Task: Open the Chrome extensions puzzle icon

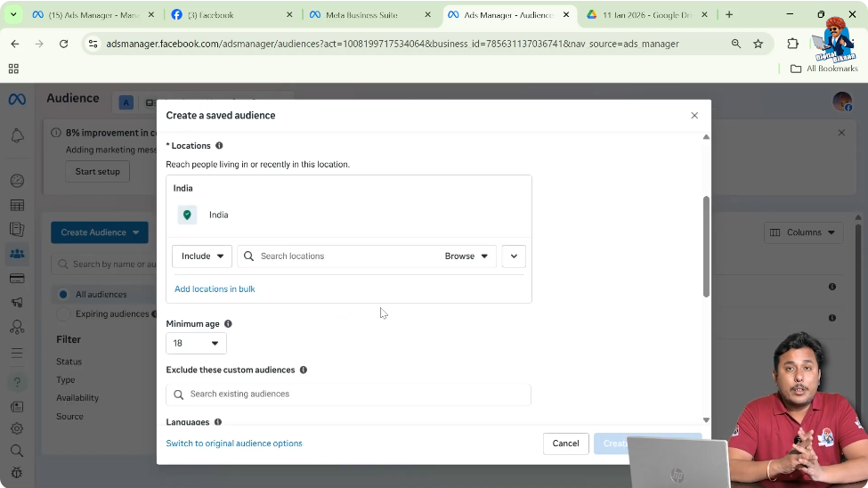Action: click(x=792, y=44)
